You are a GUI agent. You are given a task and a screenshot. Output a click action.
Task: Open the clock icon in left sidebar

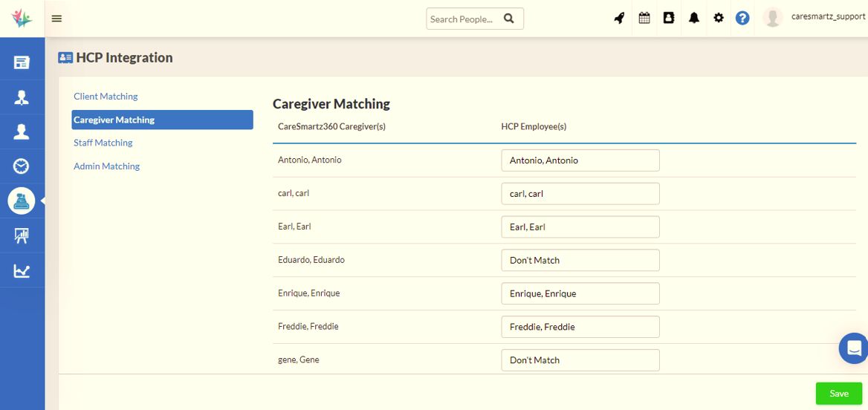(x=22, y=166)
